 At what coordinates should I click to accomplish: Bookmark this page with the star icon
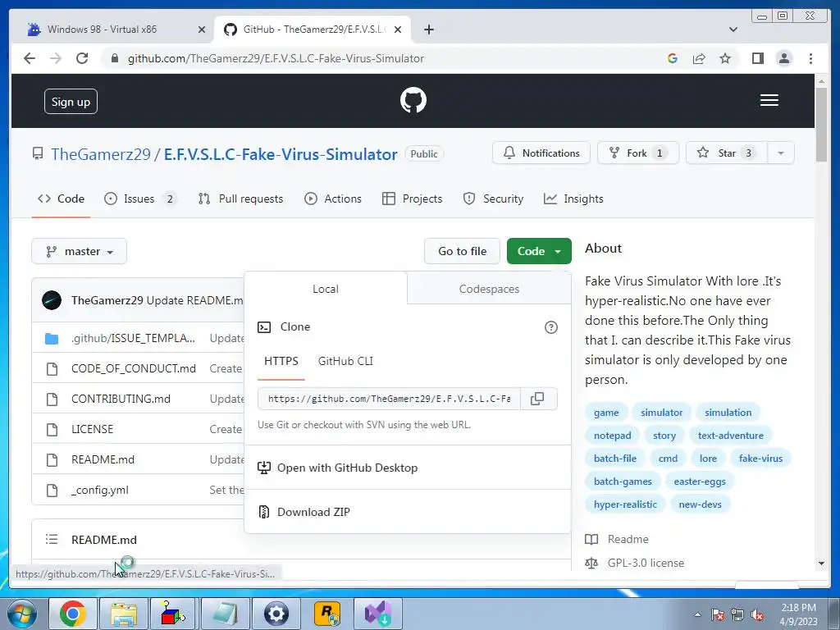pyautogui.click(x=725, y=58)
